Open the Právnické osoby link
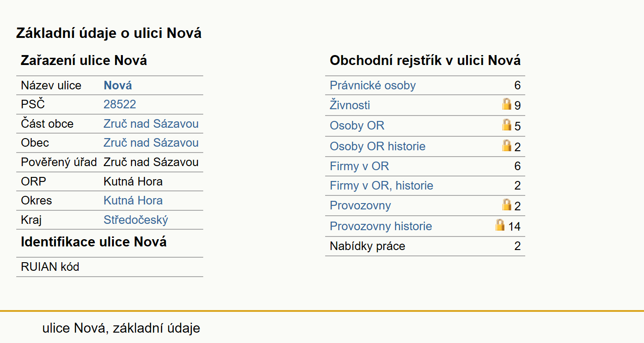644x343 pixels. click(373, 85)
